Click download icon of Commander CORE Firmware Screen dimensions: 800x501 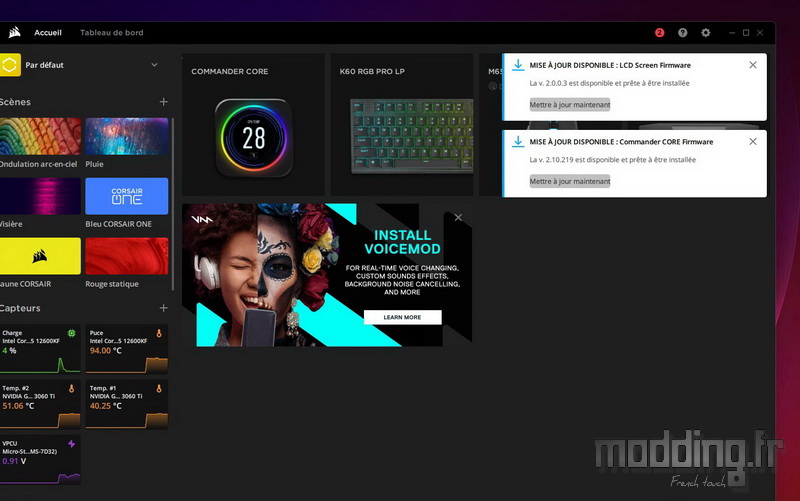(518, 142)
